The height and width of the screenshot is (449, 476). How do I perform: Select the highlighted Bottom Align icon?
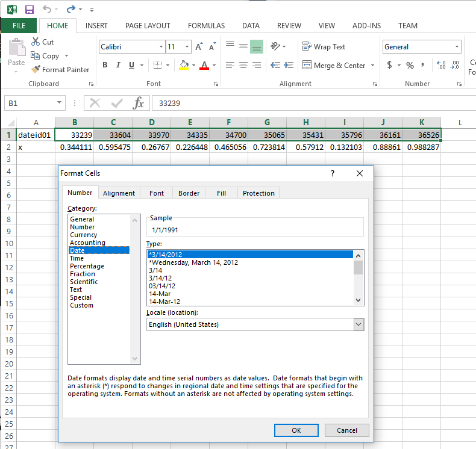257,47
